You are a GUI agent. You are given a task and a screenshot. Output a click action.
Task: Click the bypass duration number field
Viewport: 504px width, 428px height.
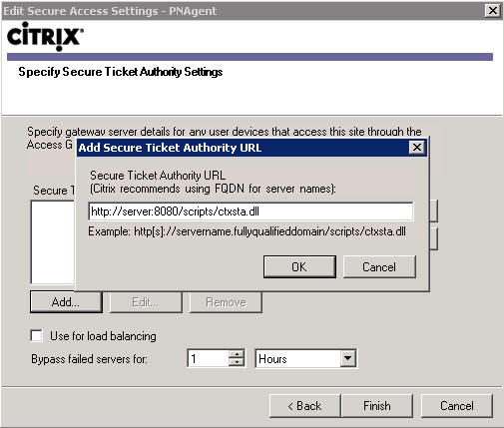click(x=209, y=358)
